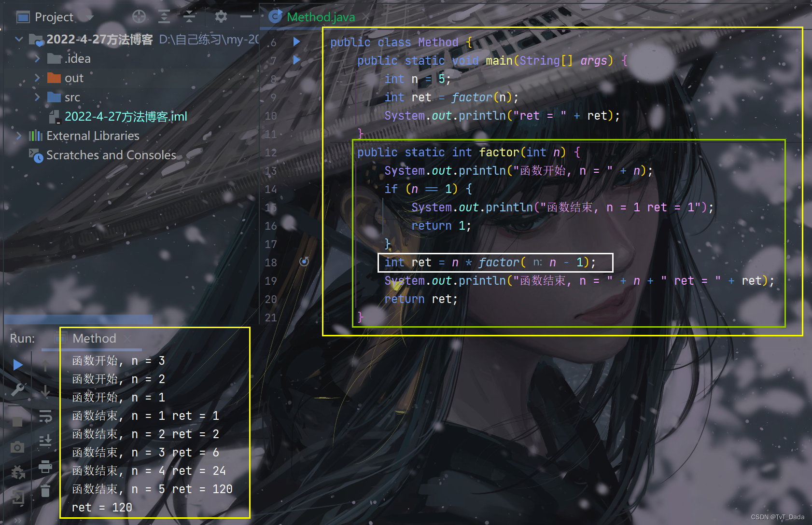The image size is (812, 525).
Task: Toggle Scroll to End in Run console
Action: point(45,441)
